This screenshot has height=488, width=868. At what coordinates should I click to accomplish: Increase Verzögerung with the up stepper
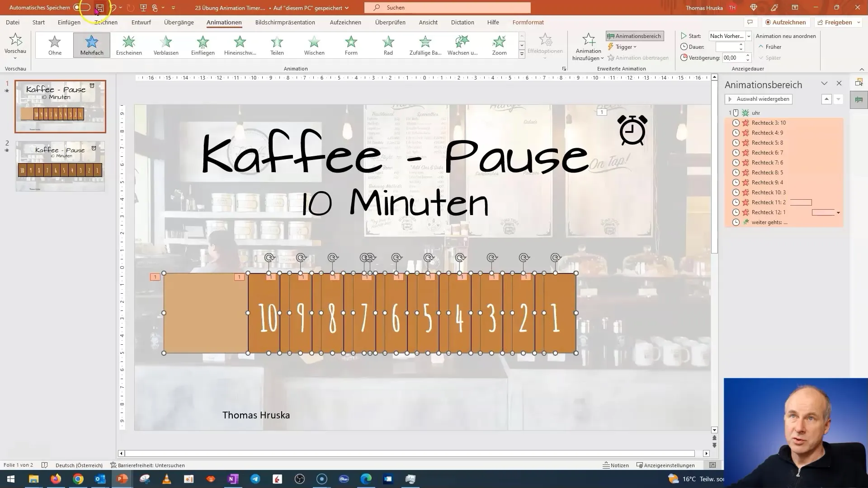(x=748, y=56)
